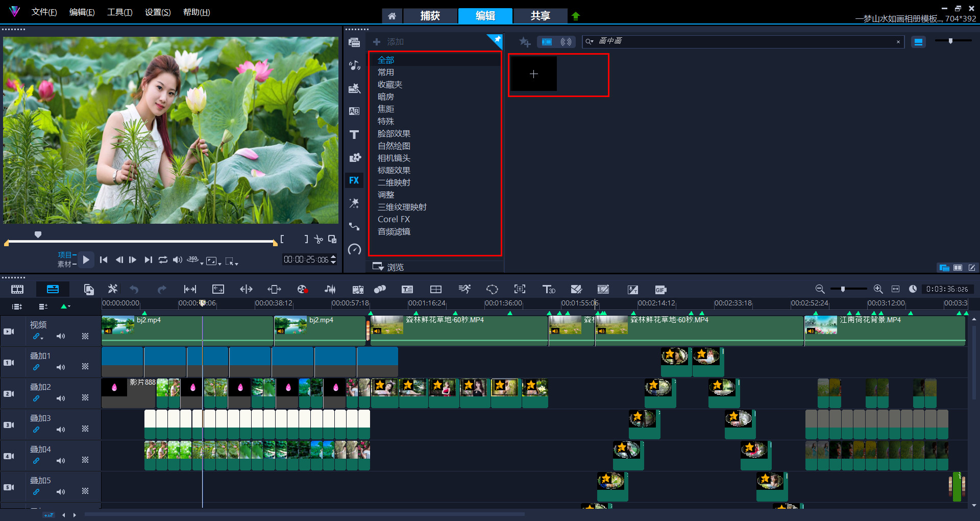Switch to Storyboard view icon
The width and height of the screenshot is (980, 521).
[17, 290]
